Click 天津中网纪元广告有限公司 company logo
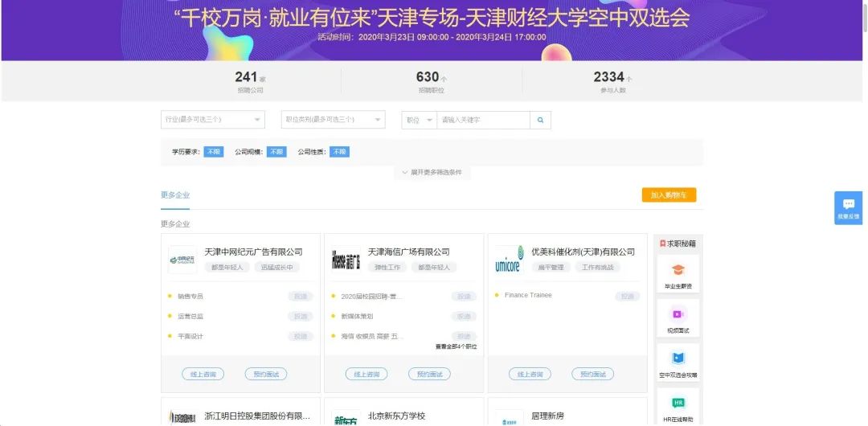 pos(182,260)
